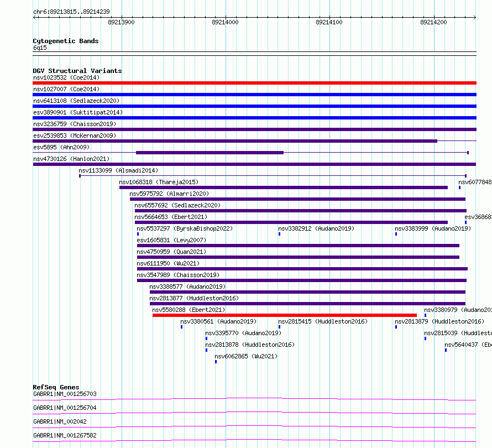Open nsv5537297 (ByrskaBishop2022) variant
Viewport: 492px width, 448px height.
click(185, 228)
